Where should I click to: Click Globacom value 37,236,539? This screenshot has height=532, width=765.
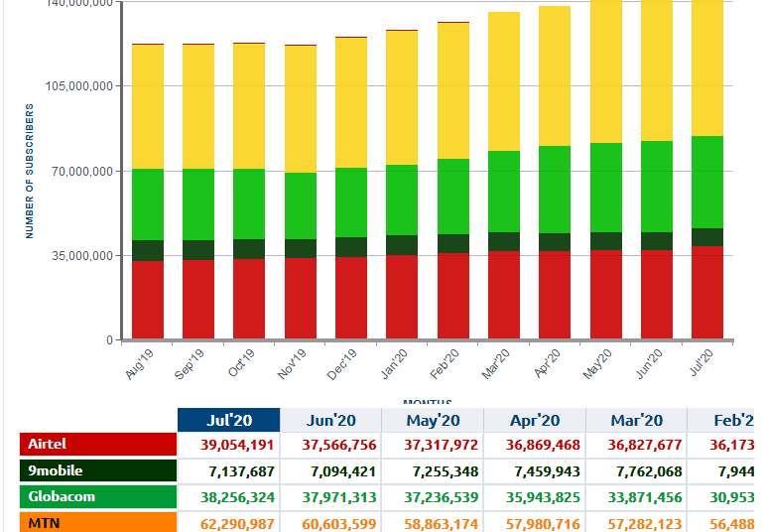(442, 497)
